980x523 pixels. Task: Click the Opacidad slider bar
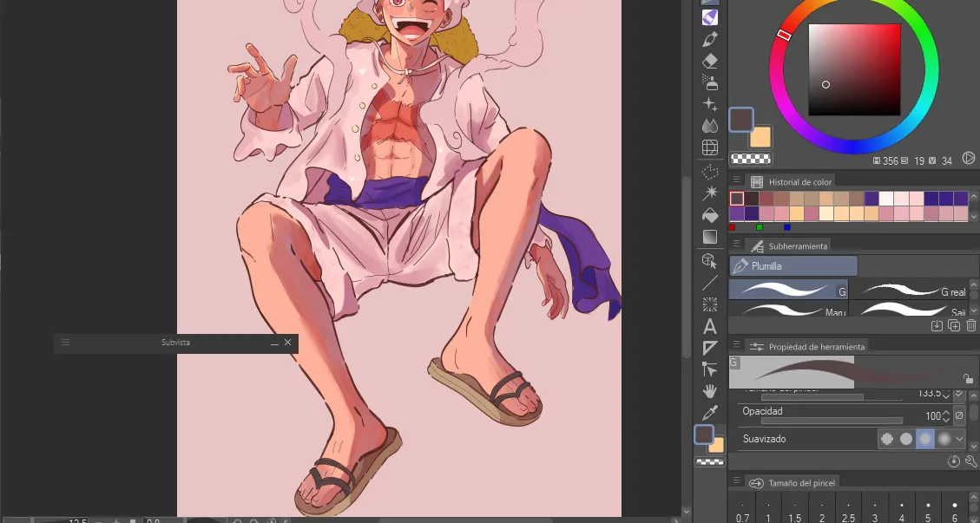pyautogui.click(x=832, y=421)
